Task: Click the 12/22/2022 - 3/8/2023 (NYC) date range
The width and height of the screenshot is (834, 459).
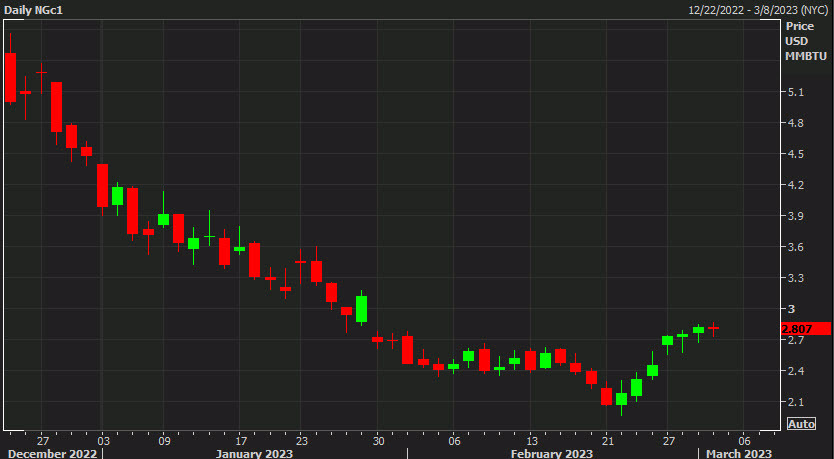Action: coord(758,10)
